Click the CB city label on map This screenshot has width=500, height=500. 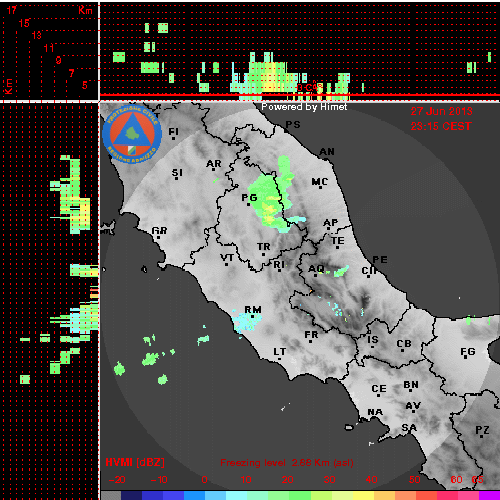tap(404, 344)
